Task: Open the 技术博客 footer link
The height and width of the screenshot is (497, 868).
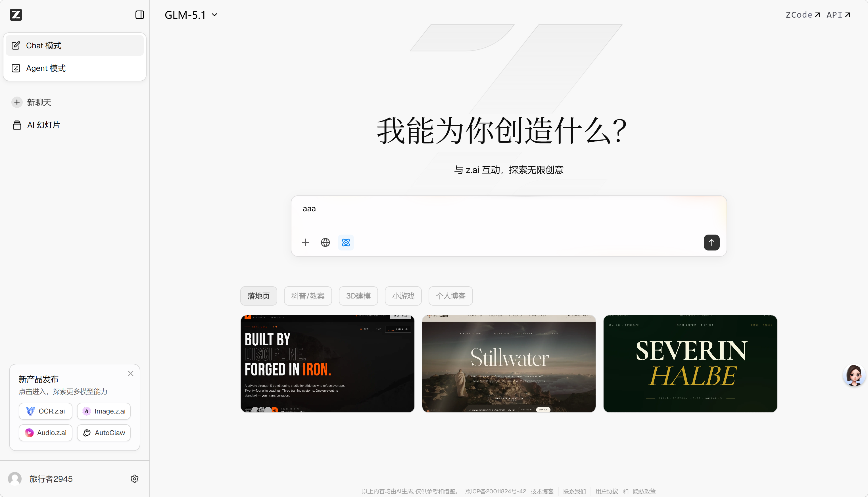Action: pyautogui.click(x=542, y=491)
